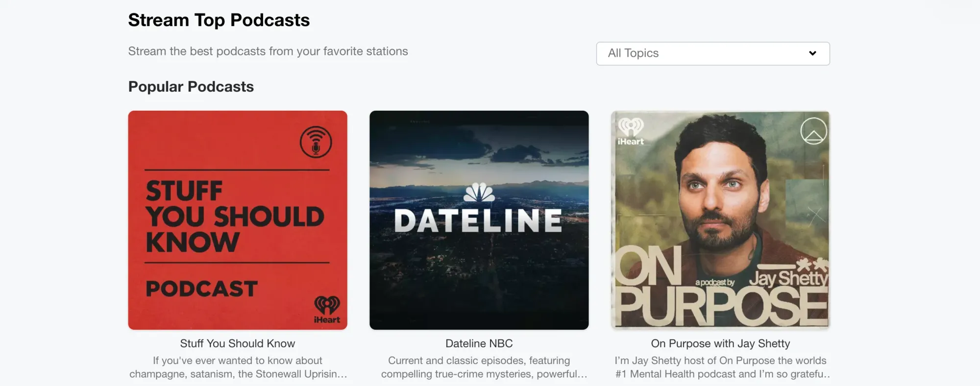This screenshot has height=386, width=980.
Task: Open the All Topics dropdown
Action: point(713,53)
